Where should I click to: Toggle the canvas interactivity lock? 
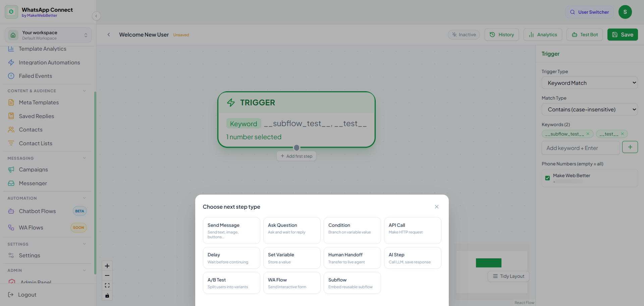(x=107, y=296)
